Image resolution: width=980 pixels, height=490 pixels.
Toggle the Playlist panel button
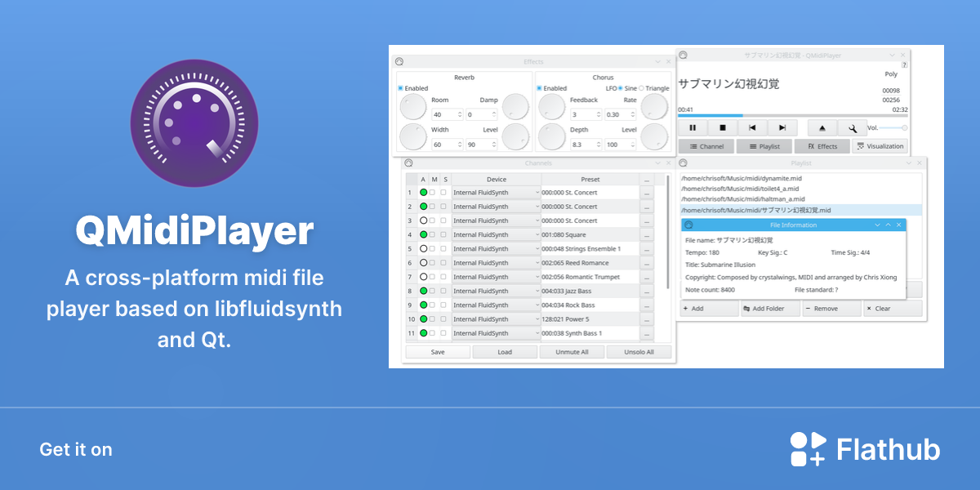coord(764,146)
